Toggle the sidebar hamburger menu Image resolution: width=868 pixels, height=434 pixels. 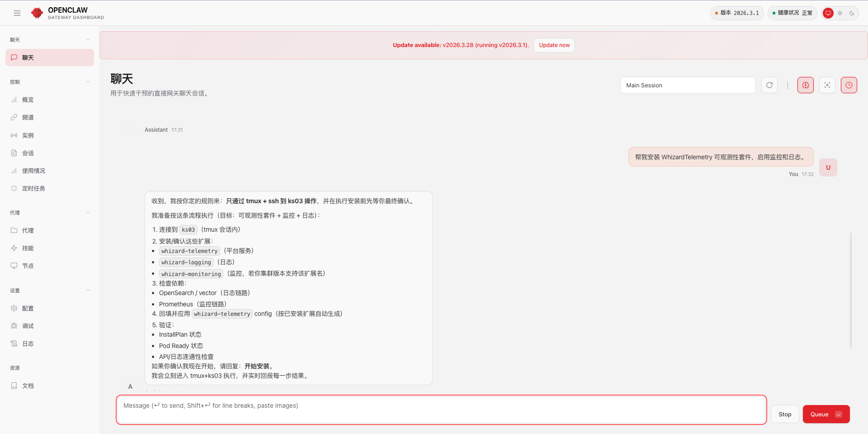click(x=17, y=13)
